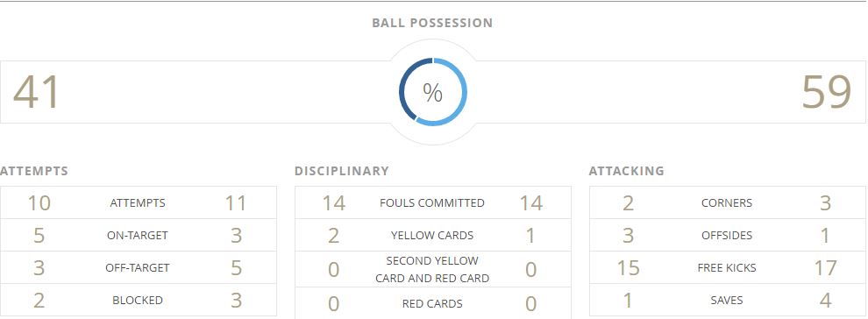The width and height of the screenshot is (868, 319).
Task: Click the OFF-TARGET row label
Action: click(138, 268)
